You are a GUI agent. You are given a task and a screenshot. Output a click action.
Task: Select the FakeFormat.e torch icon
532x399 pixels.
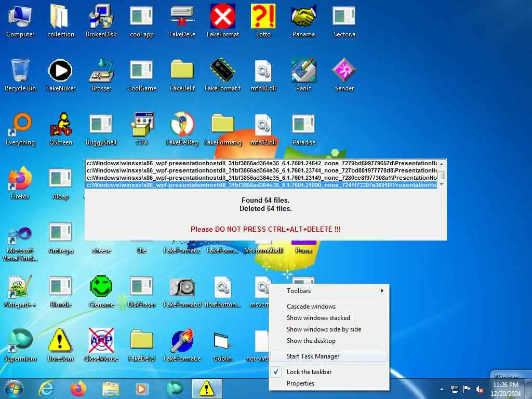click(182, 345)
